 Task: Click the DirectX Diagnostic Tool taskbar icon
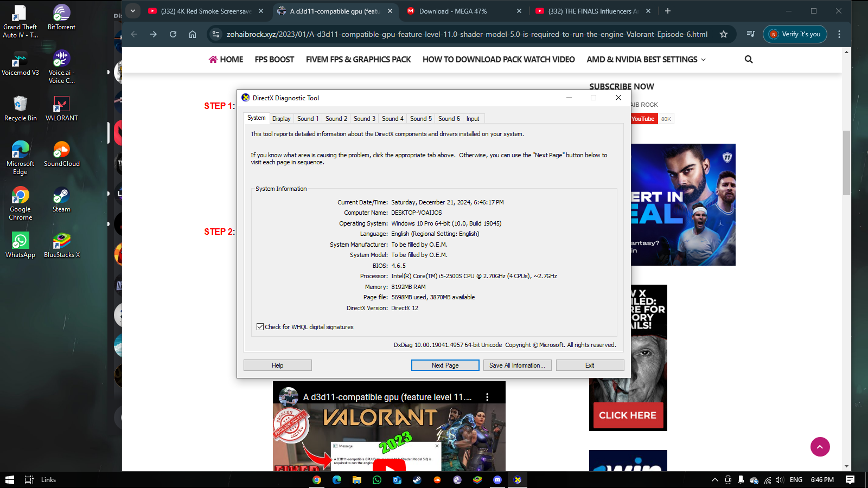point(518,480)
